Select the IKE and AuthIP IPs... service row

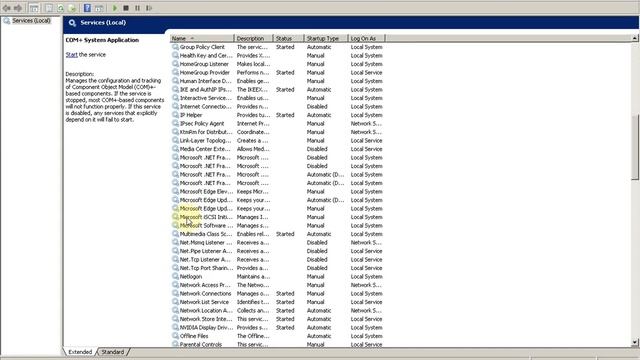[x=278, y=89]
